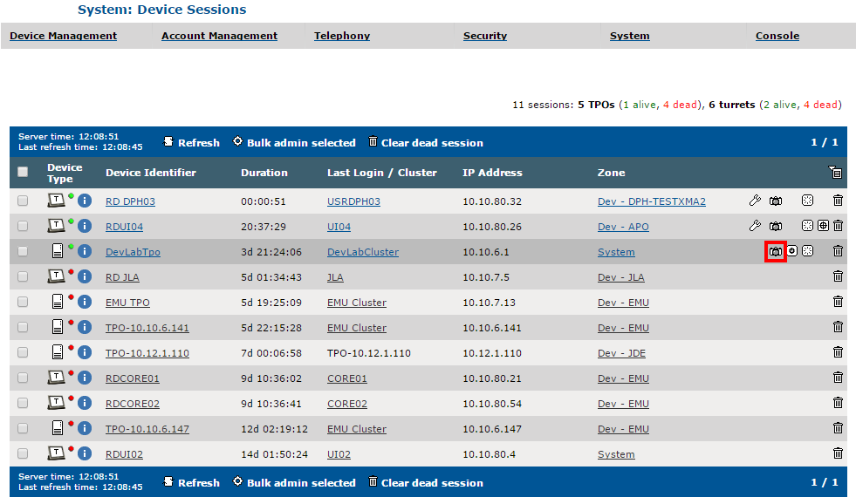856x504 pixels.
Task: Check the box for RDCORE01
Action: point(23,378)
